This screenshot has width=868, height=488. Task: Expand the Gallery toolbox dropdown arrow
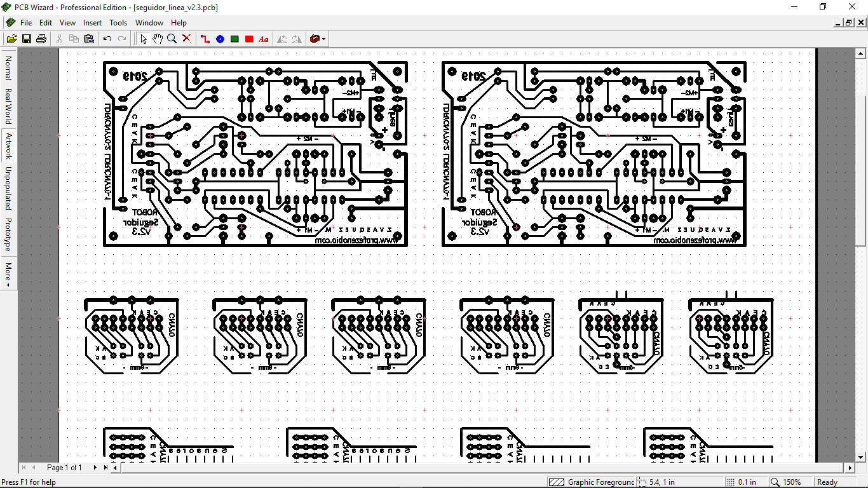coord(324,39)
